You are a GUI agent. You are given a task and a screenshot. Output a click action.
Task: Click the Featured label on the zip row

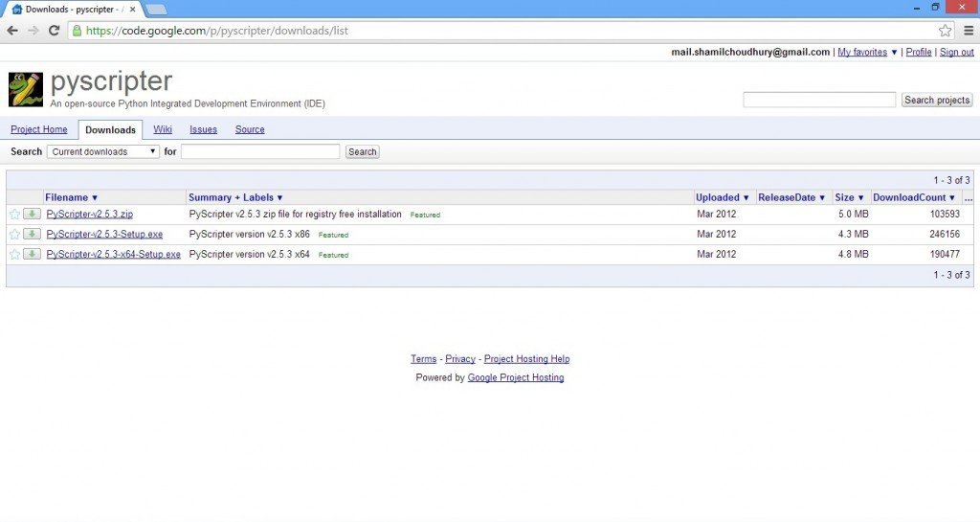point(425,216)
